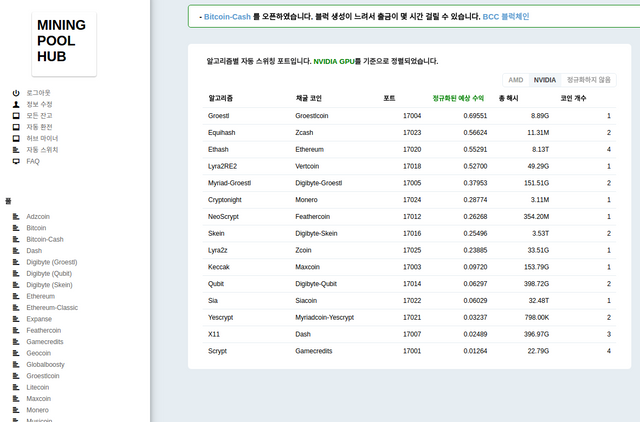640x422 pixels.
Task: Open the BCC 블럭체인 link
Action: coord(506,17)
